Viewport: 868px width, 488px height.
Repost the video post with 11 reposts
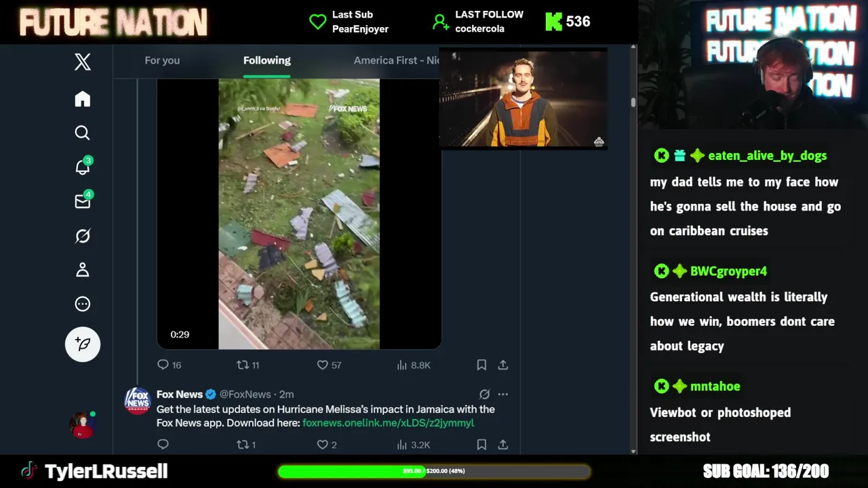(x=248, y=365)
